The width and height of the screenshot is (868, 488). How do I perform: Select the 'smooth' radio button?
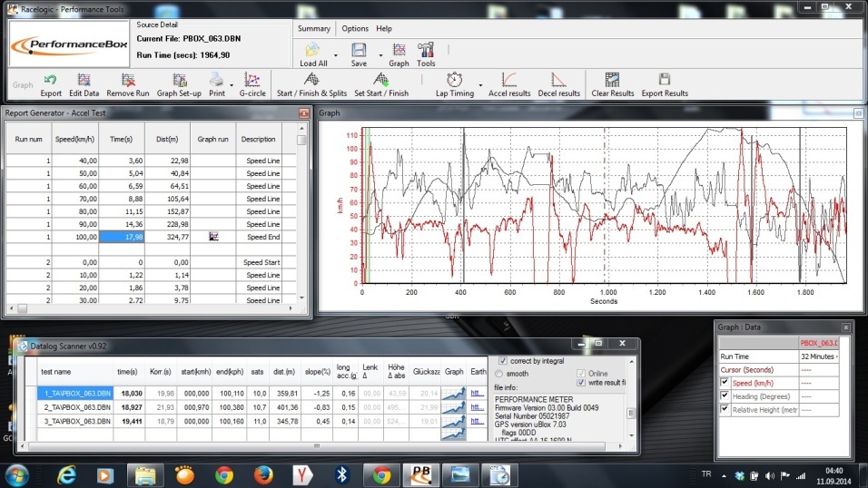498,373
